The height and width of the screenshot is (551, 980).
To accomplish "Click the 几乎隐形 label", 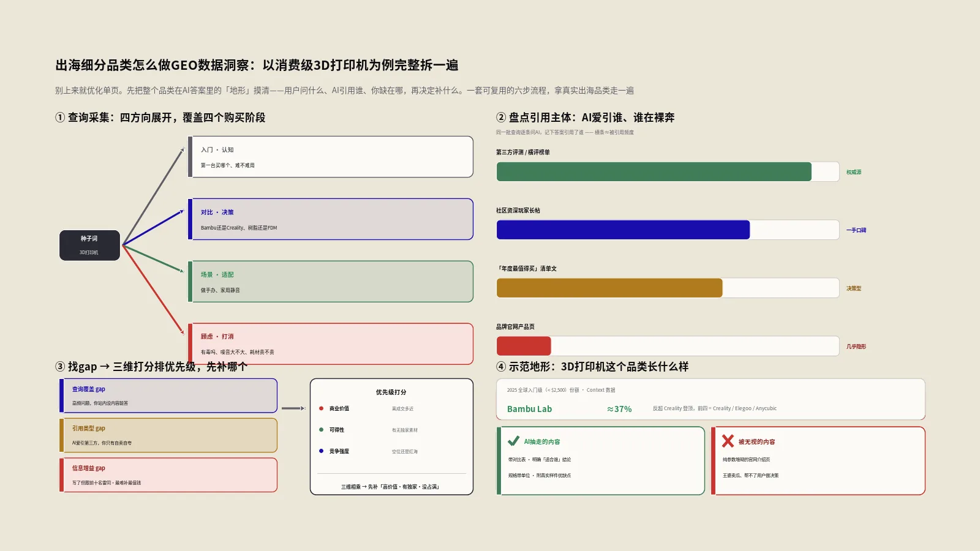I will [856, 347].
